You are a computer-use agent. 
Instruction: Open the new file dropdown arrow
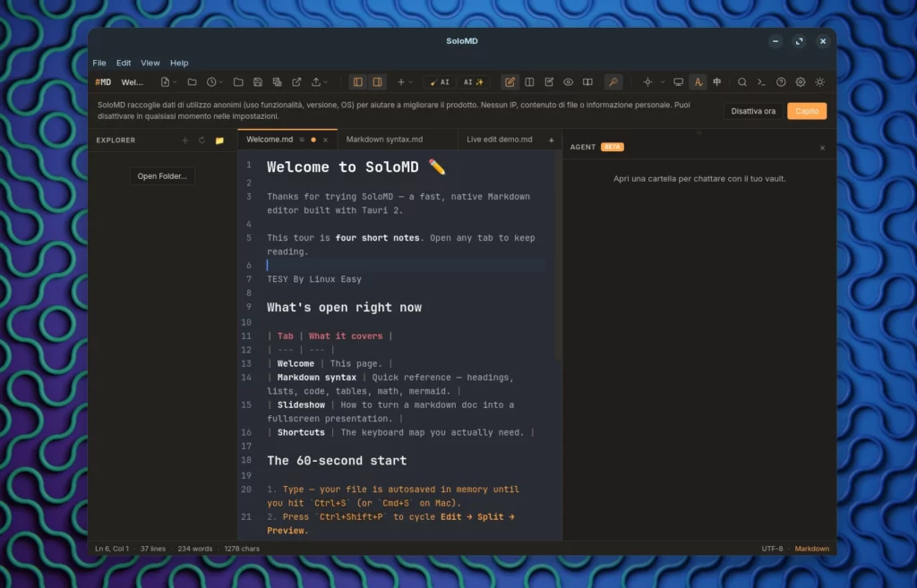tap(175, 82)
